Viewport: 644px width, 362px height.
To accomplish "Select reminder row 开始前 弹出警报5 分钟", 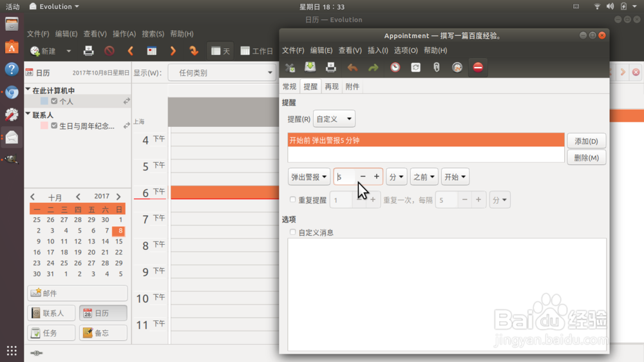I will coord(426,140).
